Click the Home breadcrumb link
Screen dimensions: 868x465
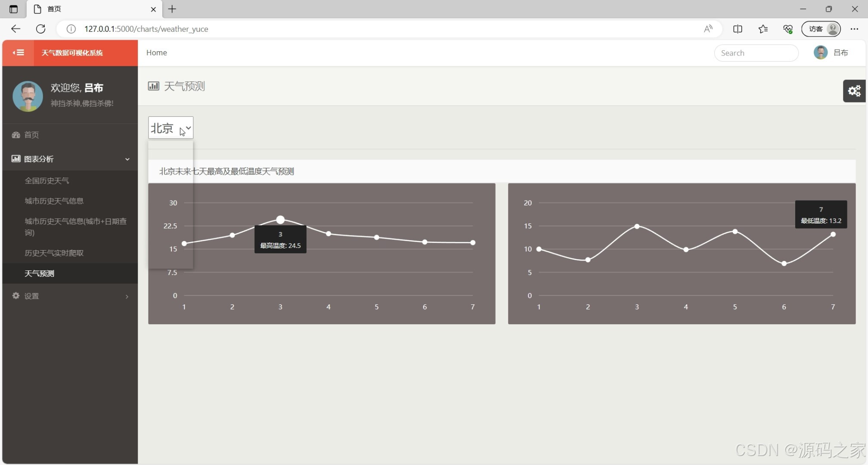click(156, 53)
